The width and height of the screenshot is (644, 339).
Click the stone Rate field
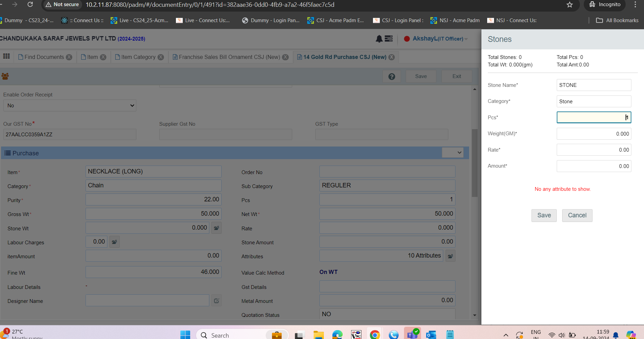[594, 150]
